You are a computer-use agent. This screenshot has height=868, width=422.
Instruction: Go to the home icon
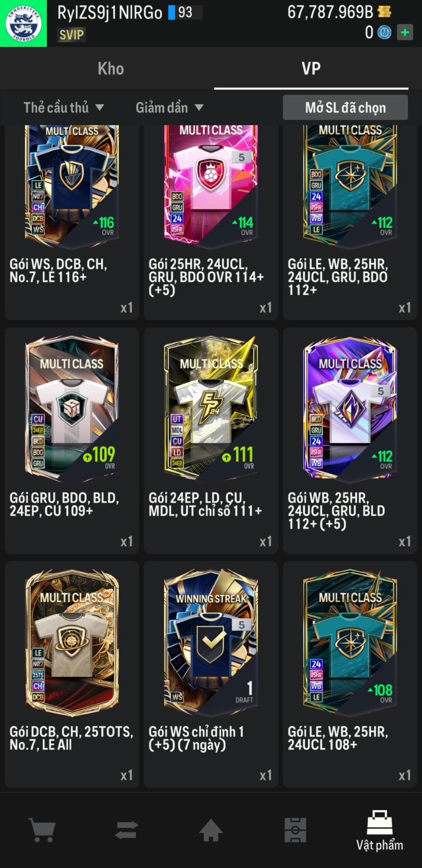(x=211, y=830)
